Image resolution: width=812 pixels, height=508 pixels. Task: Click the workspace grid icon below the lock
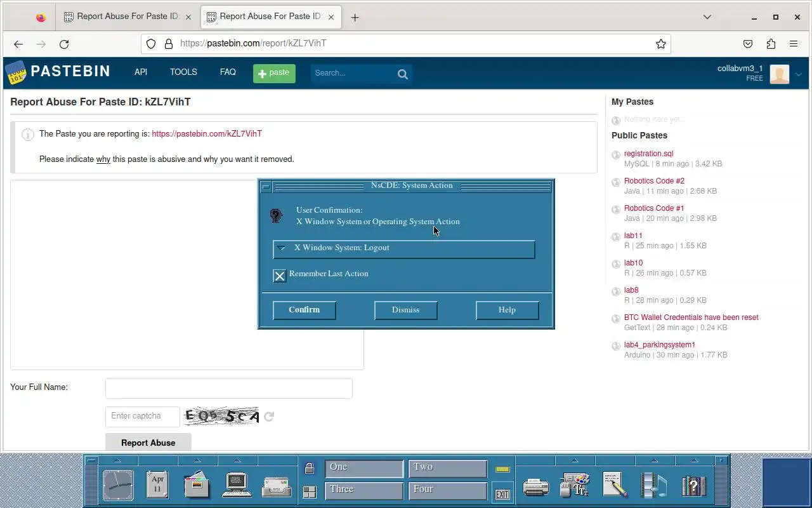coord(310,492)
